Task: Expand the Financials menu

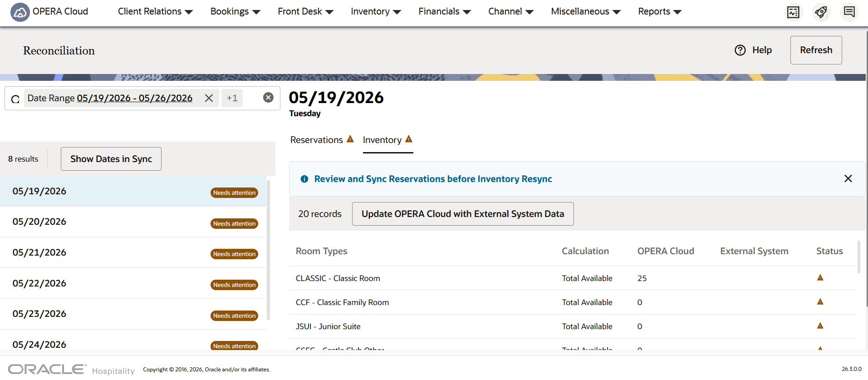Action: pos(445,11)
